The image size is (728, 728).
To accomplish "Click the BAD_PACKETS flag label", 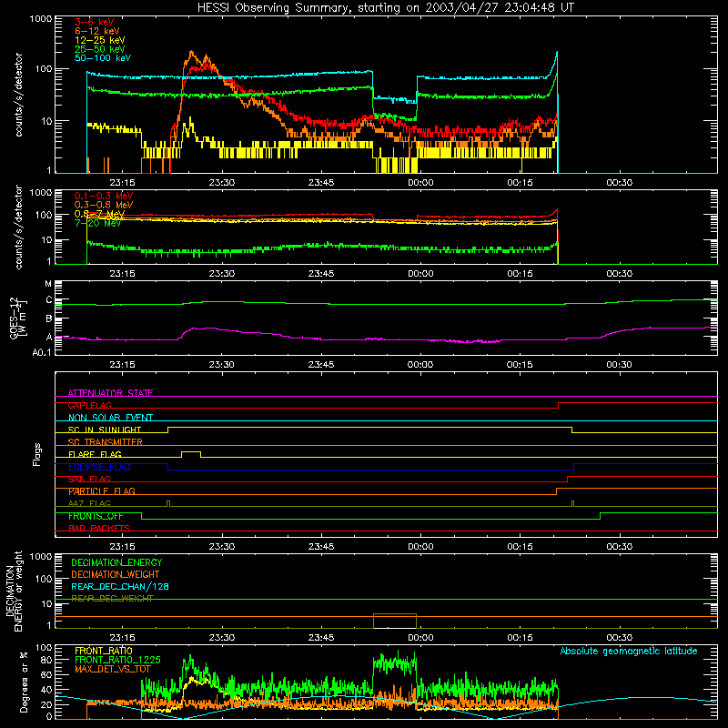I will coord(99,529).
